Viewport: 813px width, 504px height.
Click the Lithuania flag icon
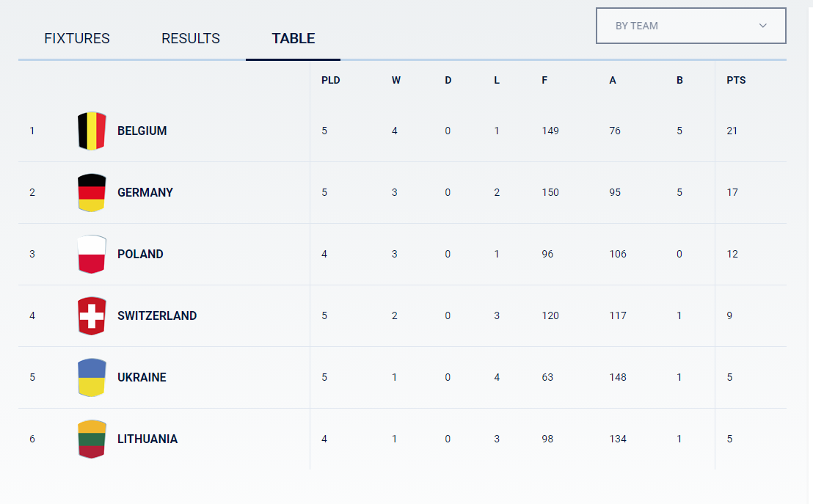[92, 439]
